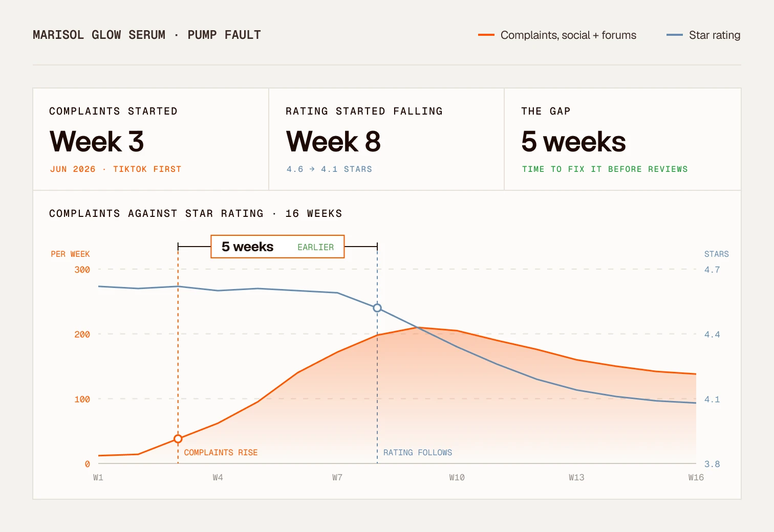Click the "Week 3" headline value

pyautogui.click(x=97, y=141)
